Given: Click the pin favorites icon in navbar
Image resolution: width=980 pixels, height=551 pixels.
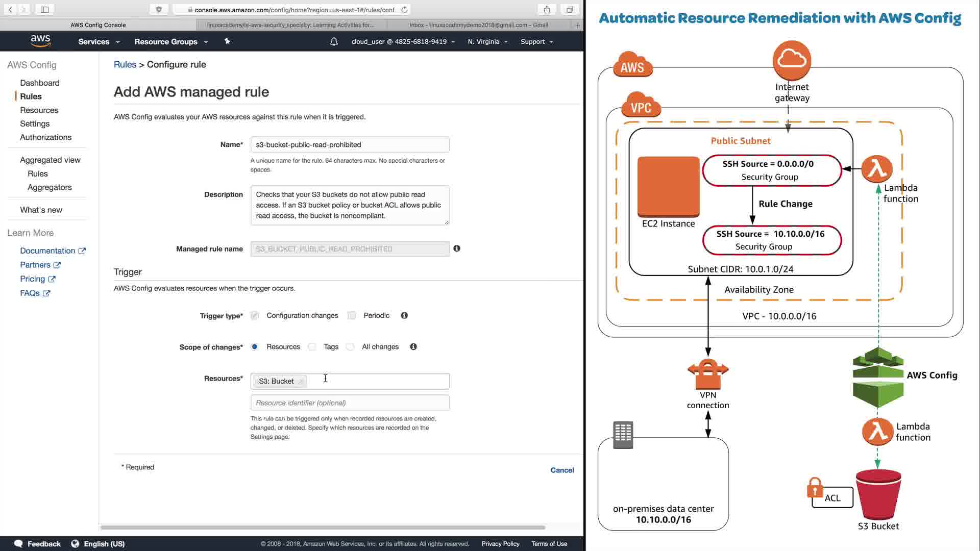Looking at the screenshot, I should point(227,41).
